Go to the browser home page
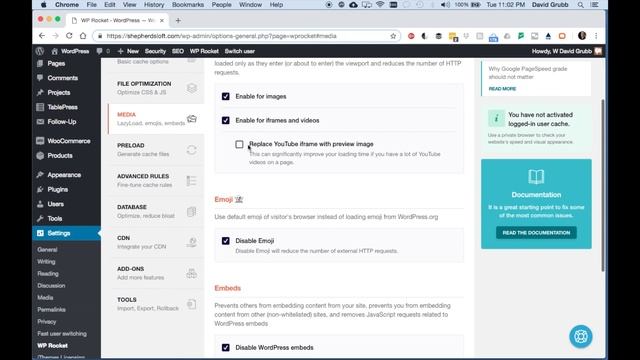The width and height of the screenshot is (640, 360). [83, 36]
